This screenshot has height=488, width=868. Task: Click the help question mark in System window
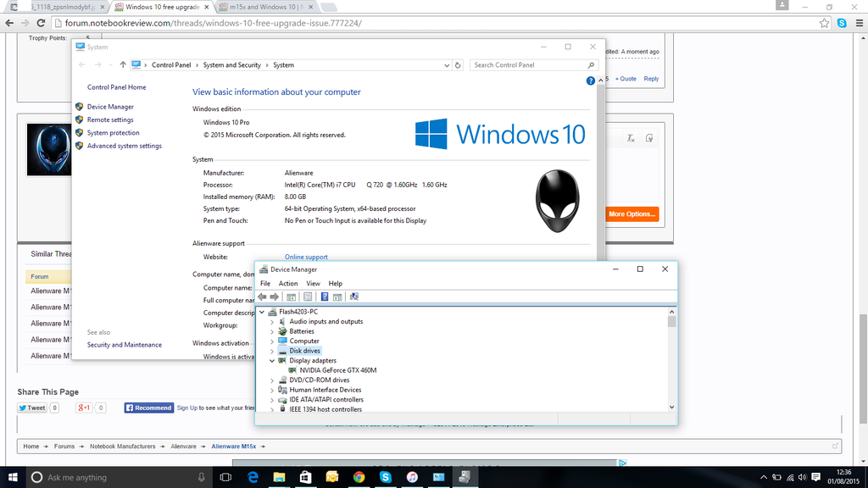[x=591, y=80]
